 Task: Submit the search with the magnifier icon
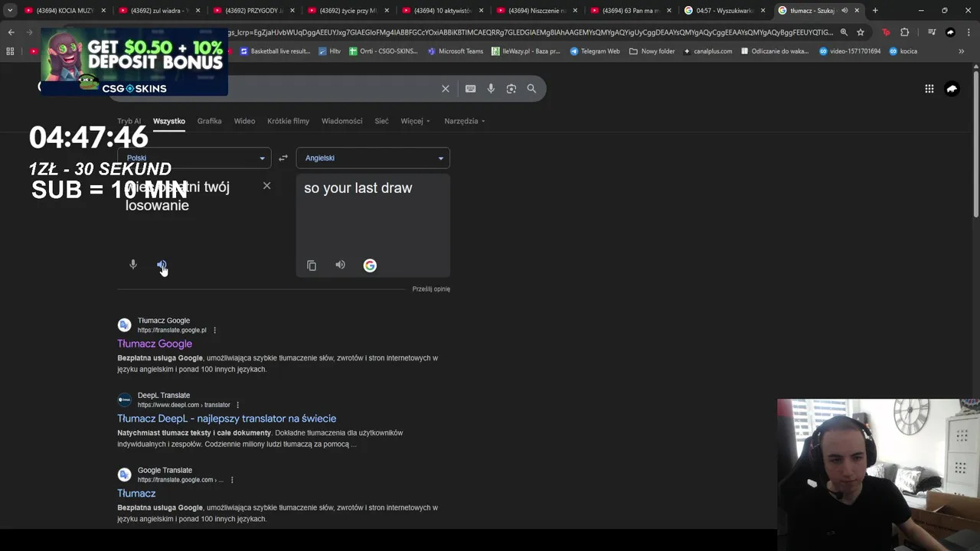click(531, 89)
